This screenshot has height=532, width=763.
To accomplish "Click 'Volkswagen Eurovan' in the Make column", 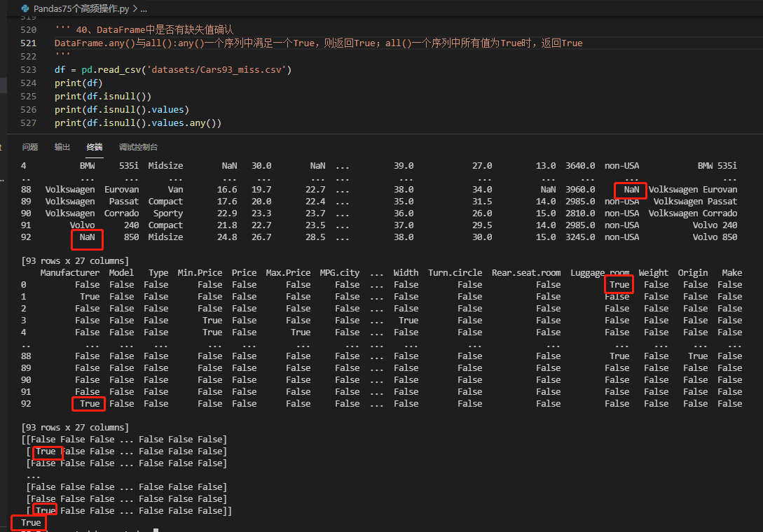I will 692,190.
